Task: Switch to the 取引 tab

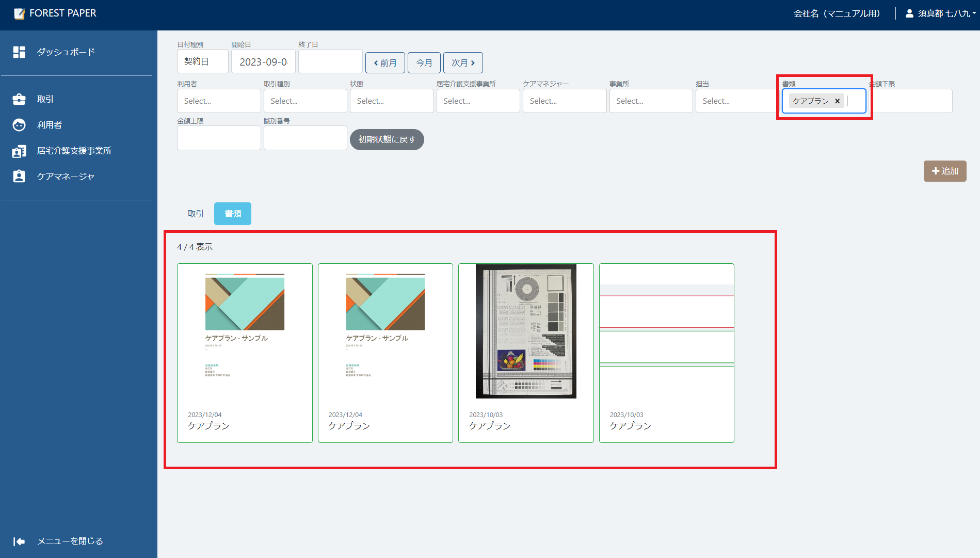Action: (x=196, y=214)
